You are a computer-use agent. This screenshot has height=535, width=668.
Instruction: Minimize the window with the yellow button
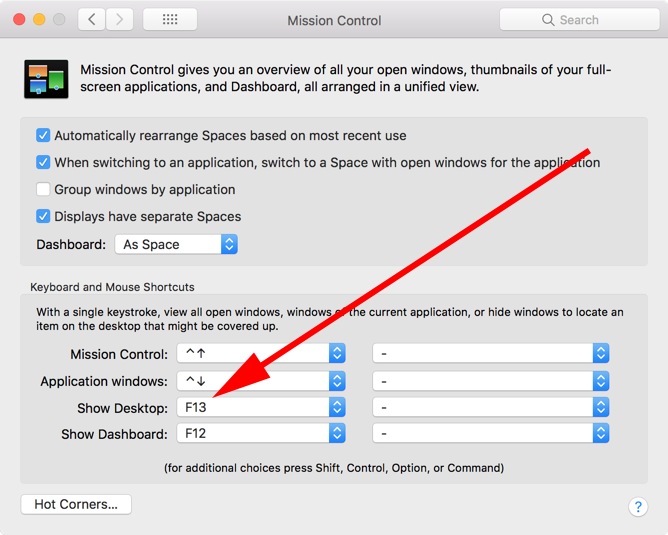pos(39,20)
